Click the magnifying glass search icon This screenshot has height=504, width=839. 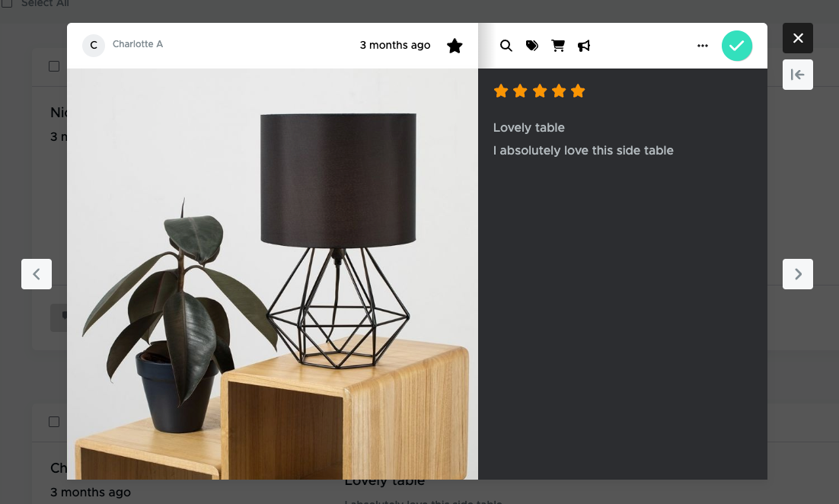coord(506,46)
